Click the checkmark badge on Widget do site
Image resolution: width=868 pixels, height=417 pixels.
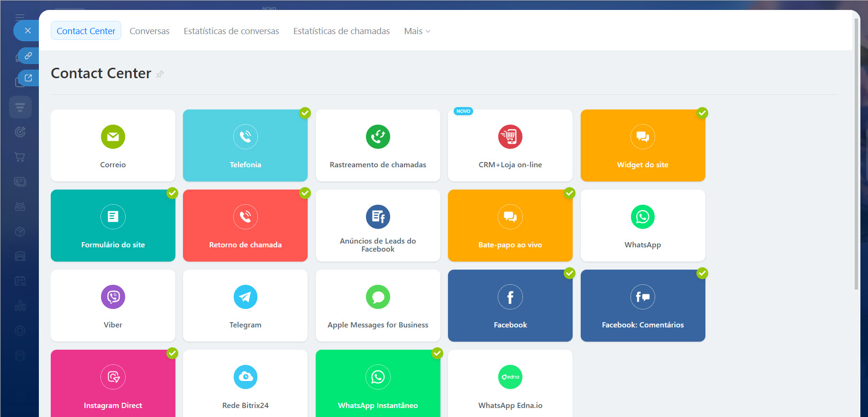(x=702, y=113)
